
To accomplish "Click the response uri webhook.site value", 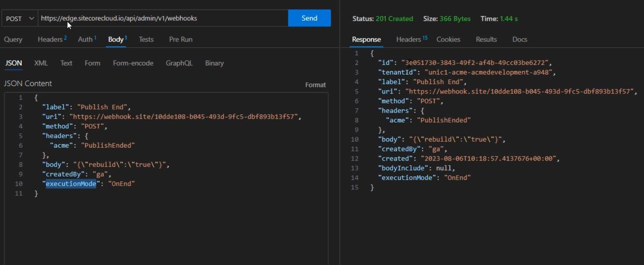I will [520, 91].
